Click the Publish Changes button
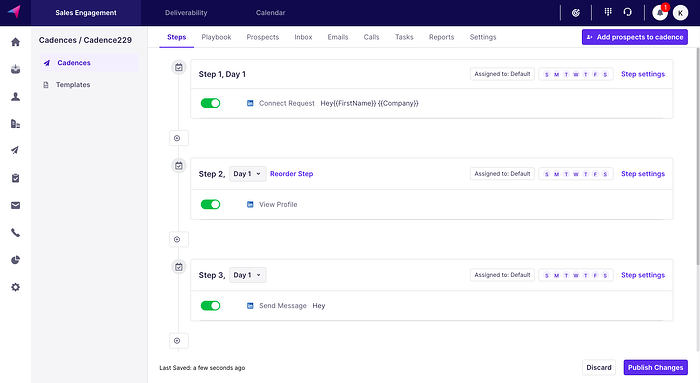700x383 pixels. click(x=655, y=367)
